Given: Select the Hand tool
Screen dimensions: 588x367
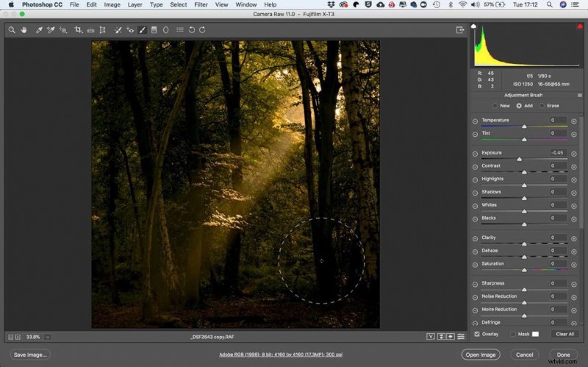Looking at the screenshot, I should 24,29.
